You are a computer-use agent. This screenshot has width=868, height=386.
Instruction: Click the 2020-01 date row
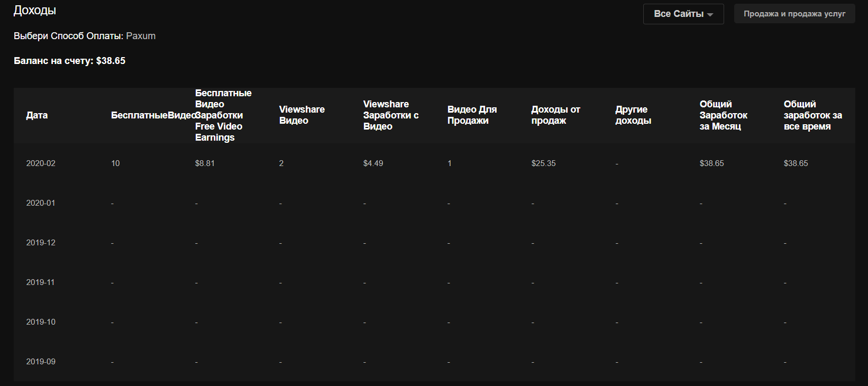click(x=41, y=203)
